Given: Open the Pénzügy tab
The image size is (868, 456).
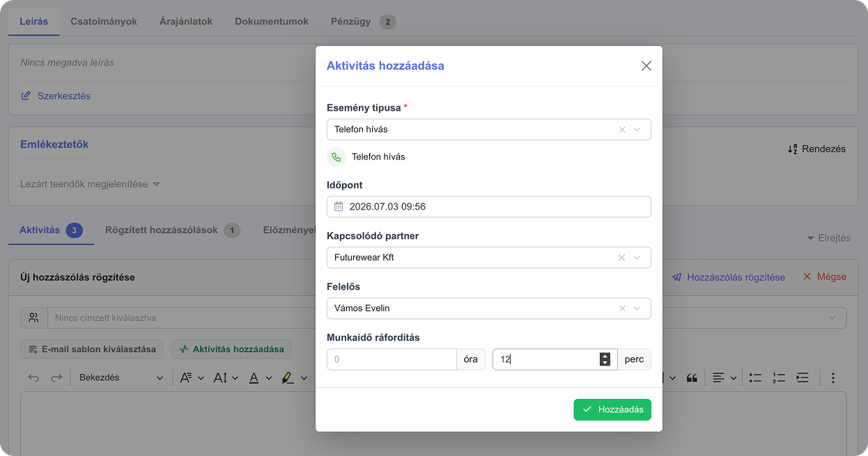Looking at the screenshot, I should (363, 22).
